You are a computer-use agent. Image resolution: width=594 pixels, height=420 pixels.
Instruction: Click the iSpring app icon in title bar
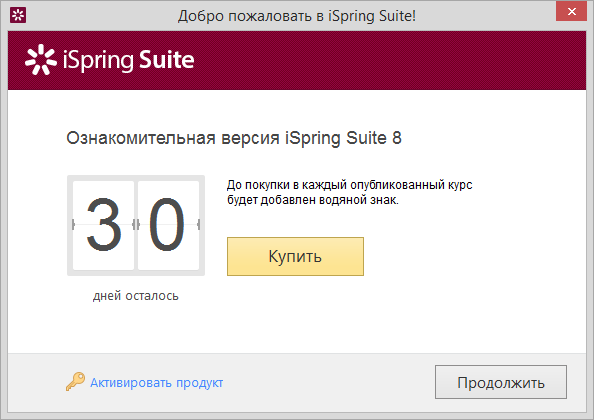[x=18, y=16]
